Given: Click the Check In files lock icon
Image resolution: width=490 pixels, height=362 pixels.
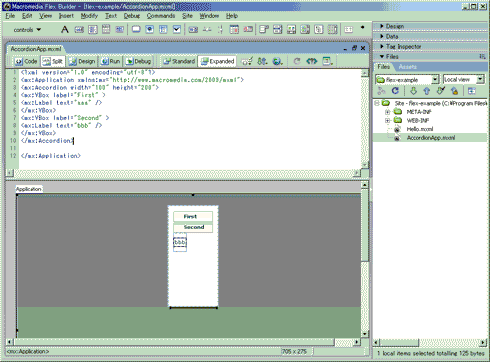Looking at the screenshot, I should coord(454,91).
